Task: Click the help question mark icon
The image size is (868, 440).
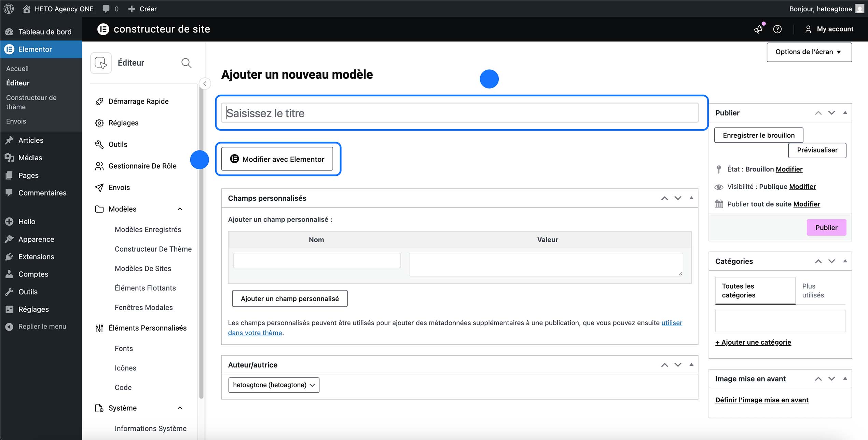Action: [778, 29]
